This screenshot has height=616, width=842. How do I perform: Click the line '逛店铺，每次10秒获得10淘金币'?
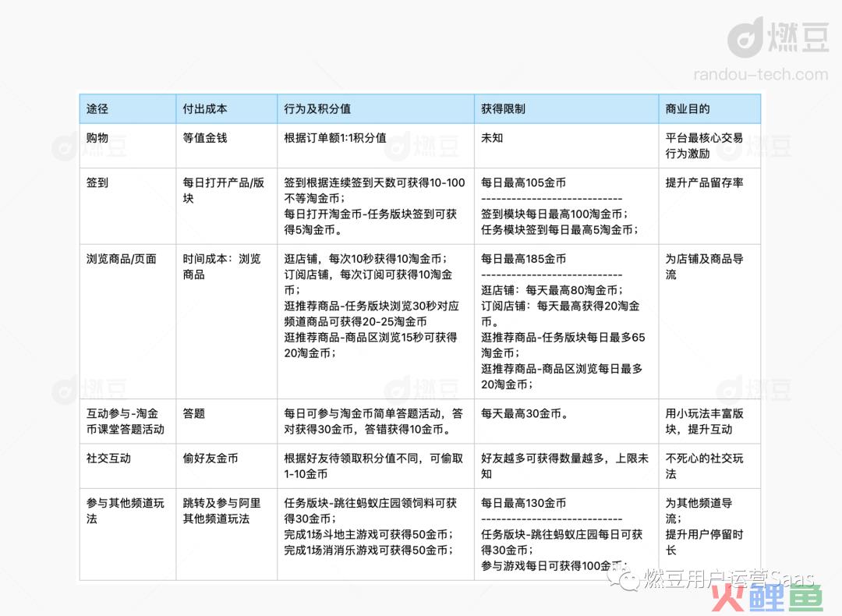pos(366,259)
